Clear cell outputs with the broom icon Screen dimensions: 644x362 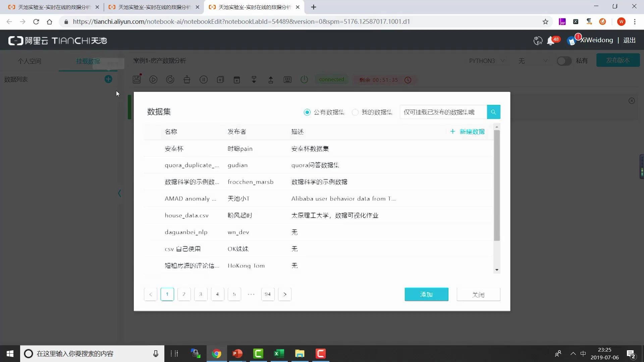tap(187, 79)
